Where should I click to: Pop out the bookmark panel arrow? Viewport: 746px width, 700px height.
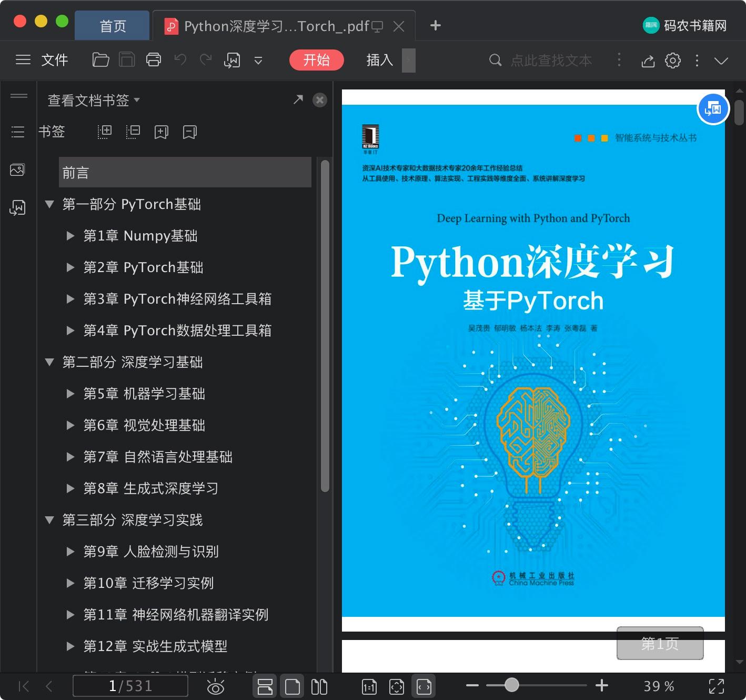pyautogui.click(x=298, y=99)
